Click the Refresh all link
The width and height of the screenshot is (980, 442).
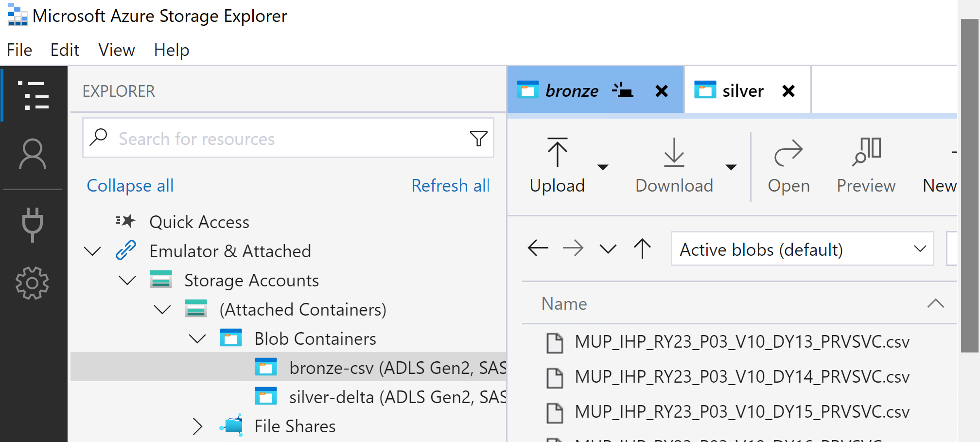(x=450, y=185)
